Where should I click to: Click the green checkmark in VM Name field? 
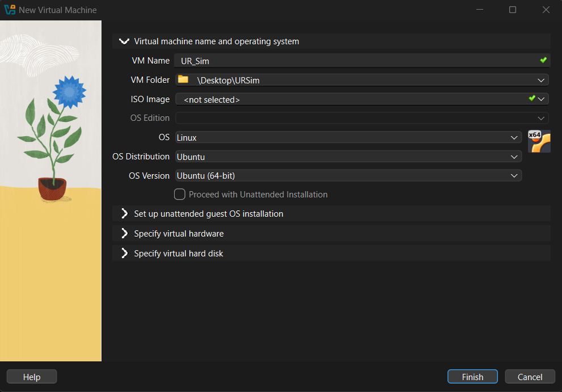(x=543, y=60)
